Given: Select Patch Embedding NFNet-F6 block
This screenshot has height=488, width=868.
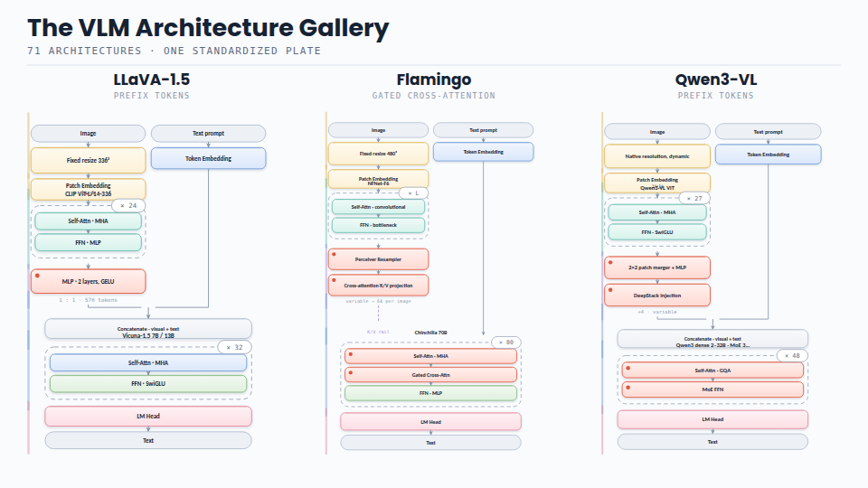Looking at the screenshot, I should click(x=378, y=179).
